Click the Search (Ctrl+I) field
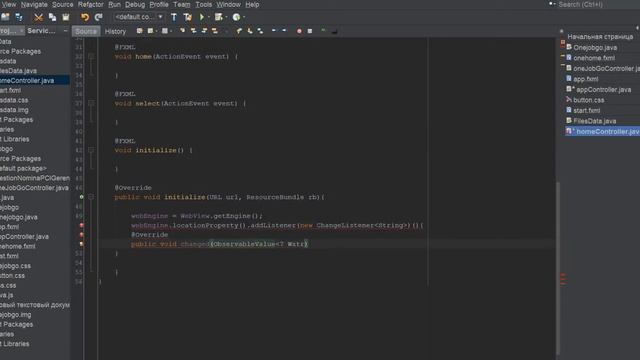 [596, 4]
